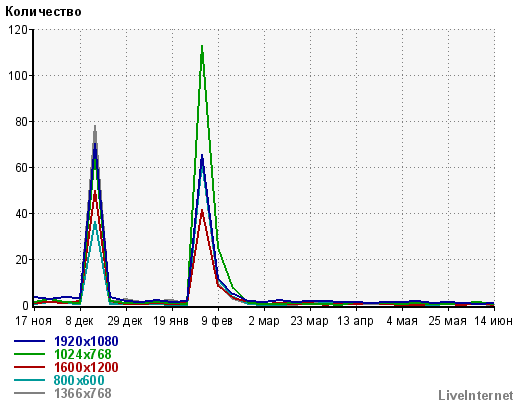Image resolution: width=520 pixels, height=405 pixels.
Task: Click the teal 800x600 legend line swatch
Action: (29, 380)
